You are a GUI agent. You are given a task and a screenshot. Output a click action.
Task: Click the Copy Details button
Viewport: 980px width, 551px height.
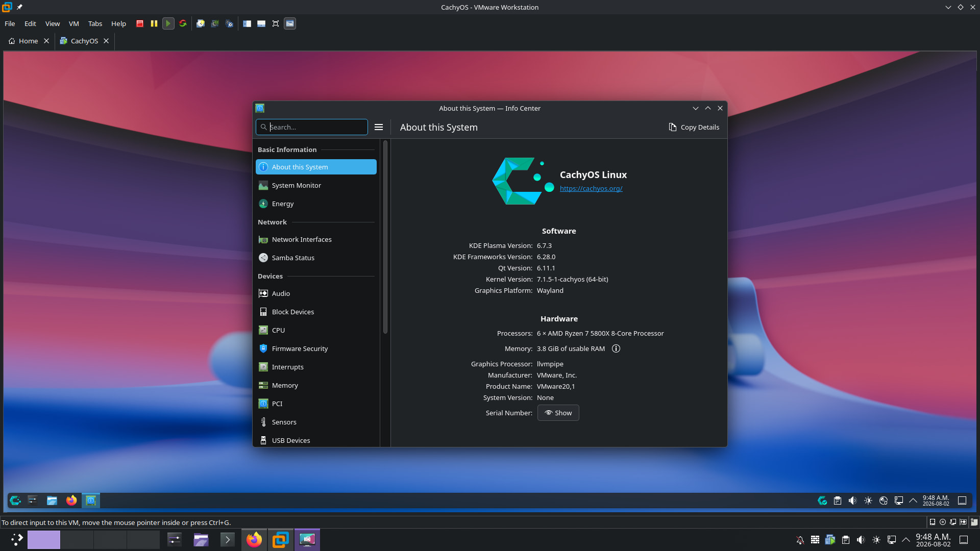click(694, 127)
